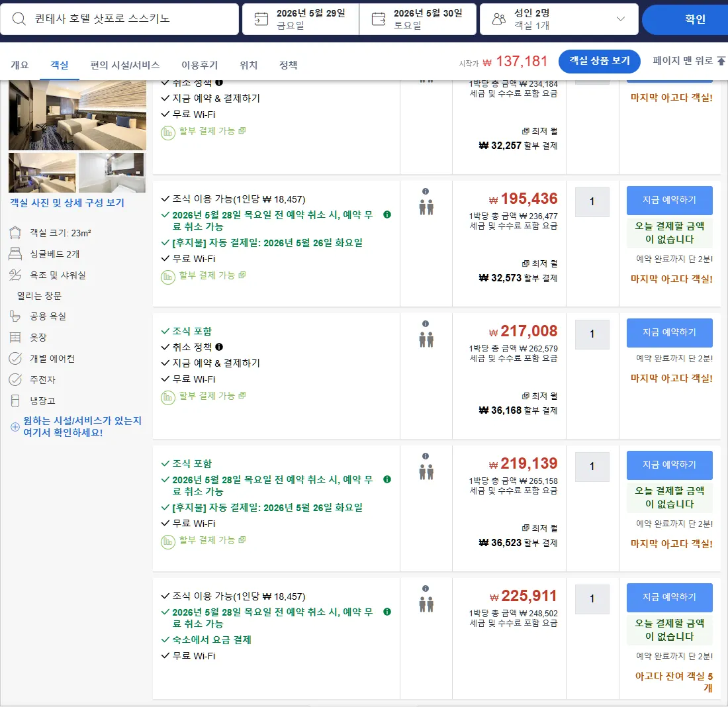Book the ₩217,008 rate with 지금 예약하기

pos(670,332)
